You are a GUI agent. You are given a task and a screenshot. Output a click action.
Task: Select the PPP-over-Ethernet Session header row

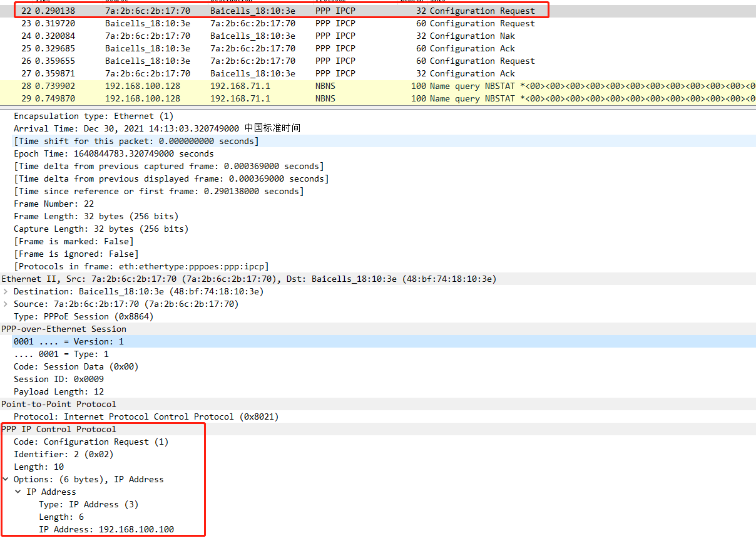(x=378, y=329)
